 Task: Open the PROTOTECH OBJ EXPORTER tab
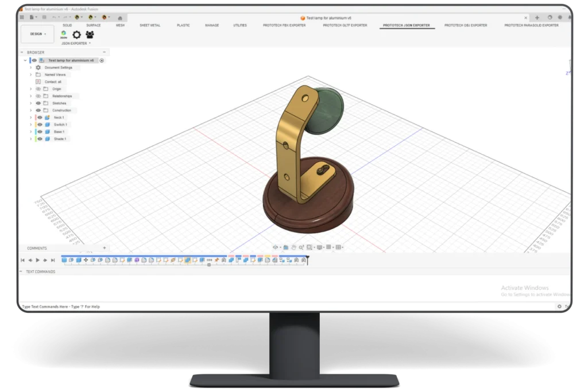pyautogui.click(x=465, y=25)
